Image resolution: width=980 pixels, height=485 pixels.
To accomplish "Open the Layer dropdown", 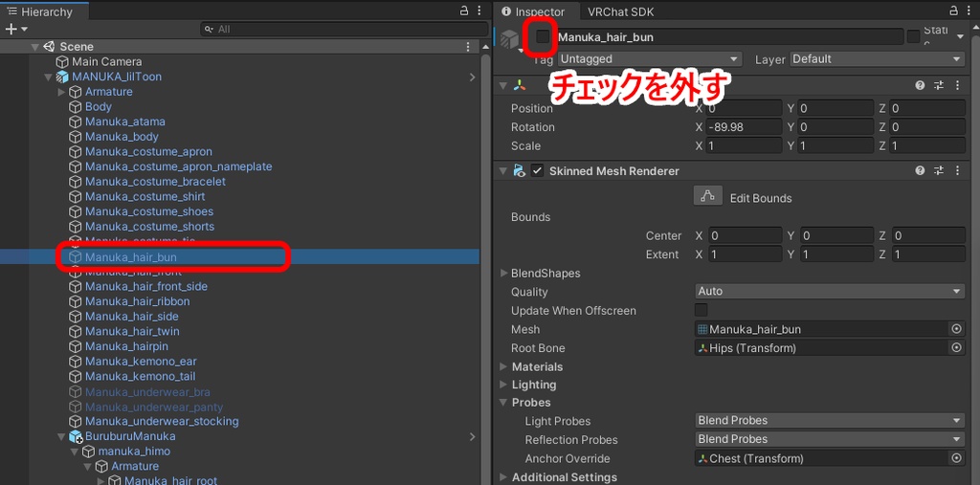I will pyautogui.click(x=878, y=58).
